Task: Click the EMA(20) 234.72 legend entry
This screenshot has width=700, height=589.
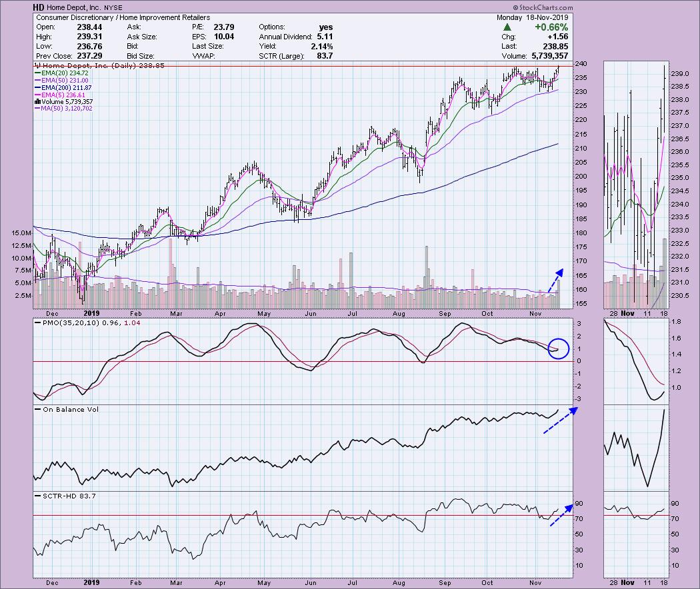Action: pos(62,73)
